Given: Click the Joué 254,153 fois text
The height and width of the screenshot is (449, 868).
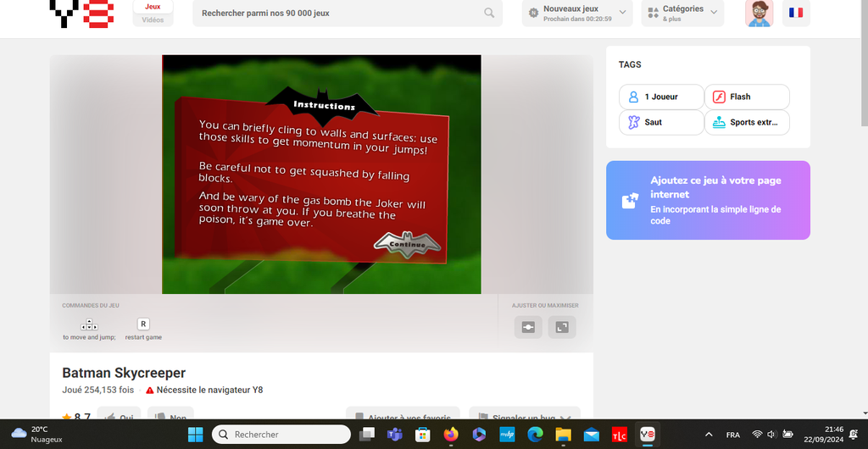Looking at the screenshot, I should pyautogui.click(x=98, y=390).
